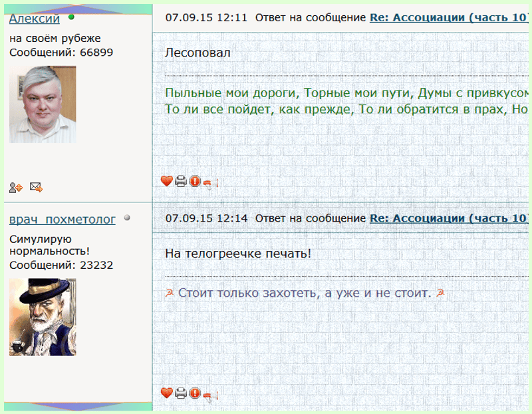
Task: Click врач_похметолог's hat-wearing avatar
Action: (43, 317)
